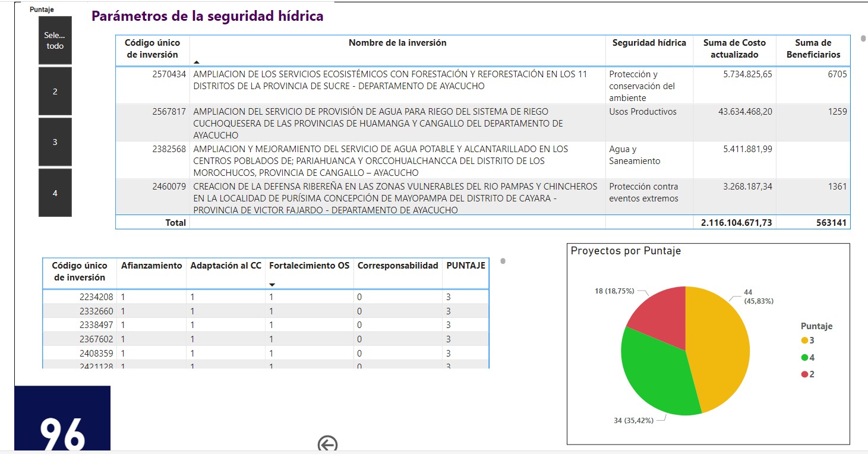The image size is (868, 454).
Task: Click scrollbar handle of the investments table
Action: (x=863, y=39)
